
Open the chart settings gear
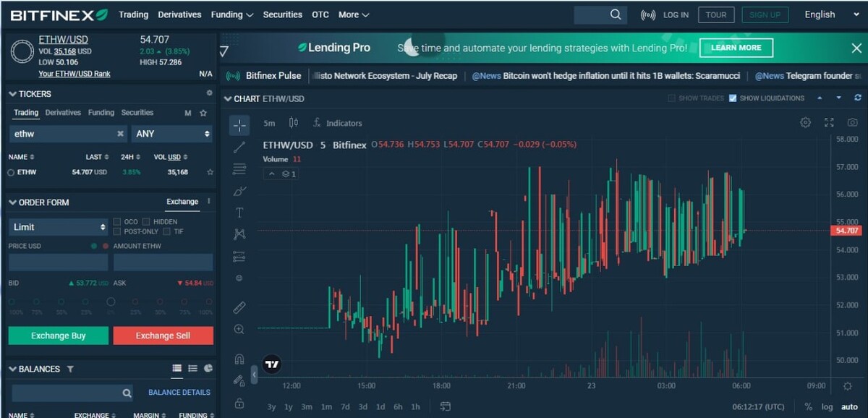tap(805, 123)
